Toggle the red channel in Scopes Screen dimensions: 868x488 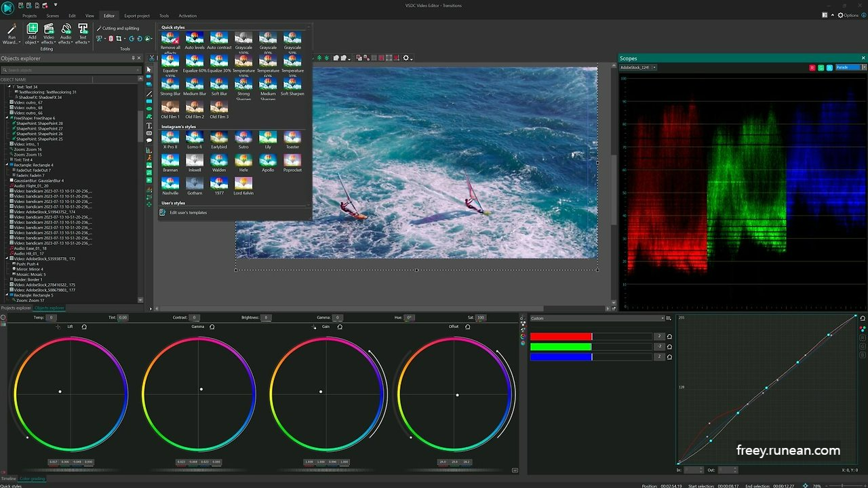point(812,67)
